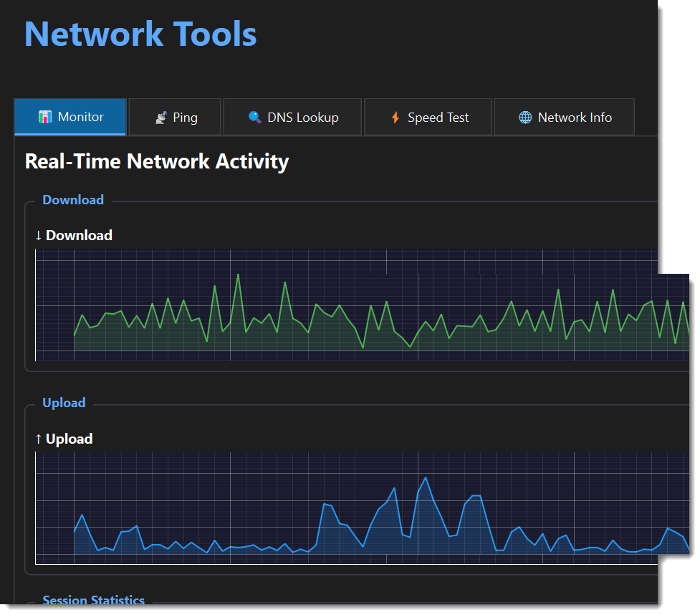Switch to the Speed Test tab
Image resolution: width=700 pixels, height=615 pixels.
pyautogui.click(x=428, y=117)
